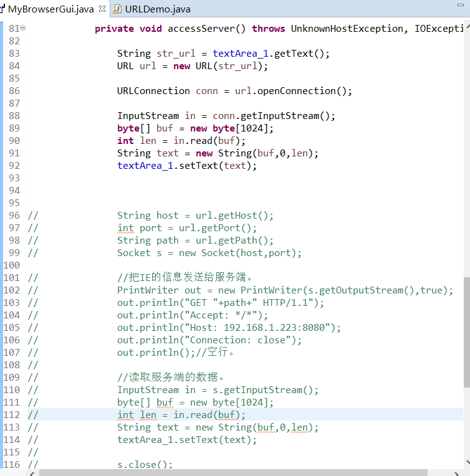Click the left arrow of horizontal scrollbar

(32, 473)
